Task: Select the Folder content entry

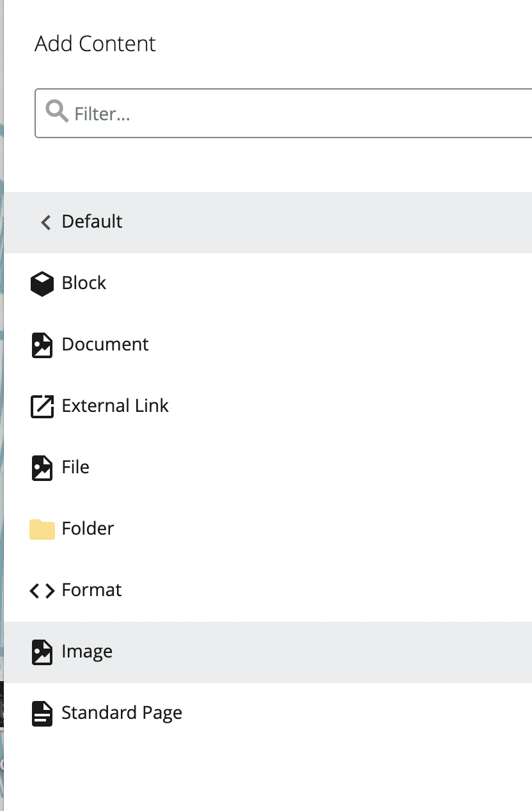Action: [x=88, y=529]
